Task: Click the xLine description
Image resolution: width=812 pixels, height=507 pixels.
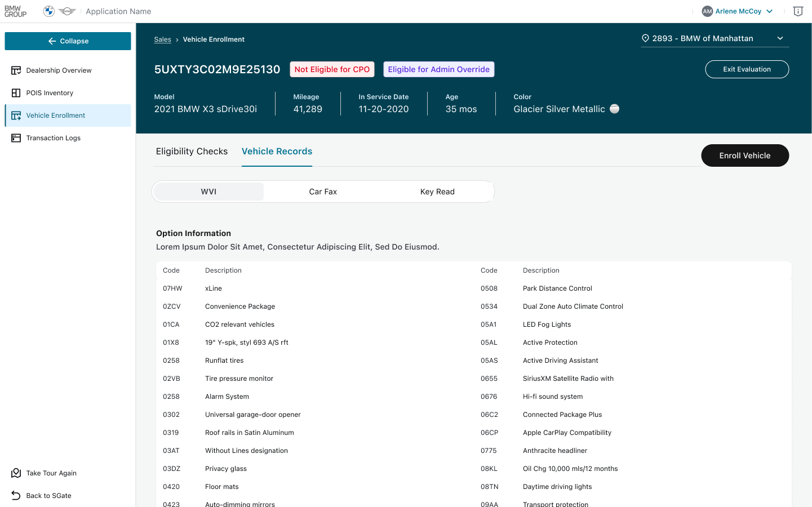Action: tap(214, 288)
